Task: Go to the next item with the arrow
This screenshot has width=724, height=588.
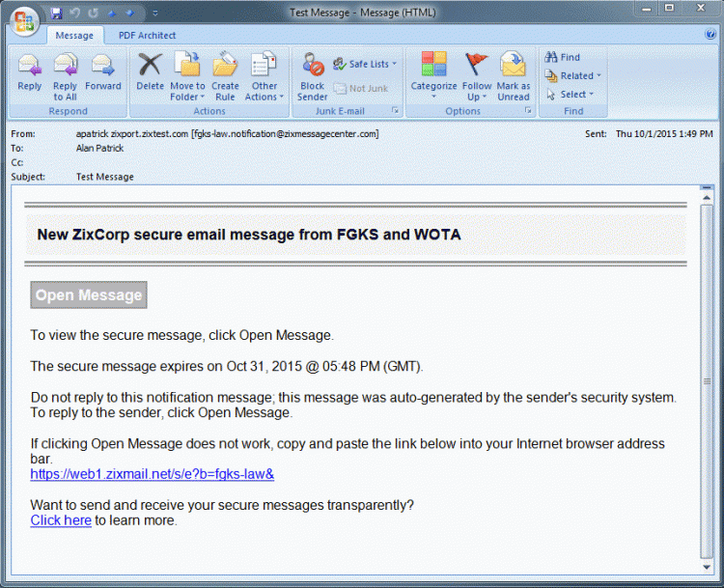Action: [130, 14]
